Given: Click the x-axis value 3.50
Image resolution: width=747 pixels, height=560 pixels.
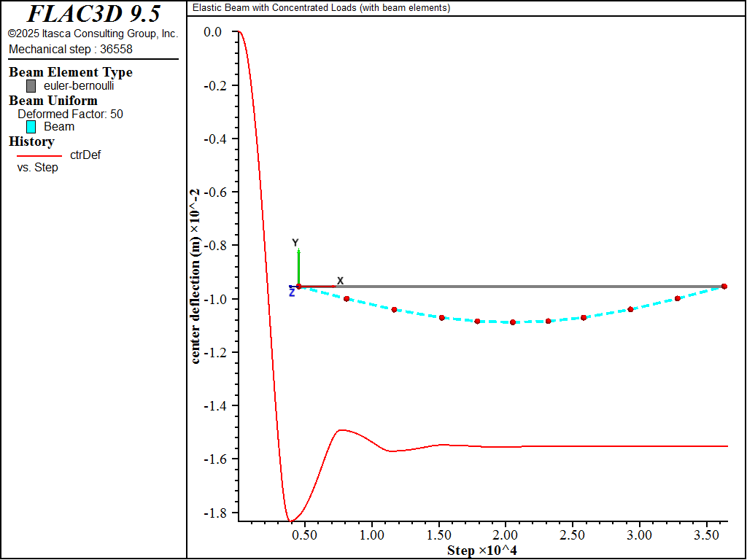Looking at the screenshot, I should click(x=706, y=534).
